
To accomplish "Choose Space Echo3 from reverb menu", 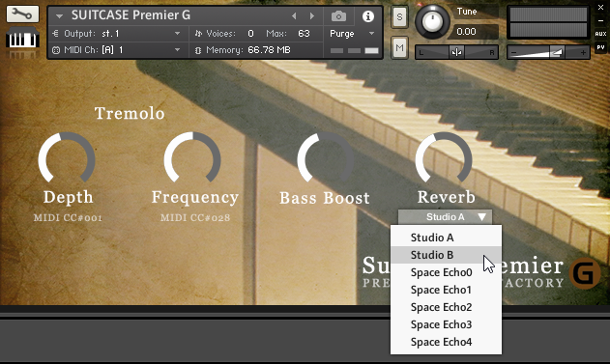I will [446, 324].
